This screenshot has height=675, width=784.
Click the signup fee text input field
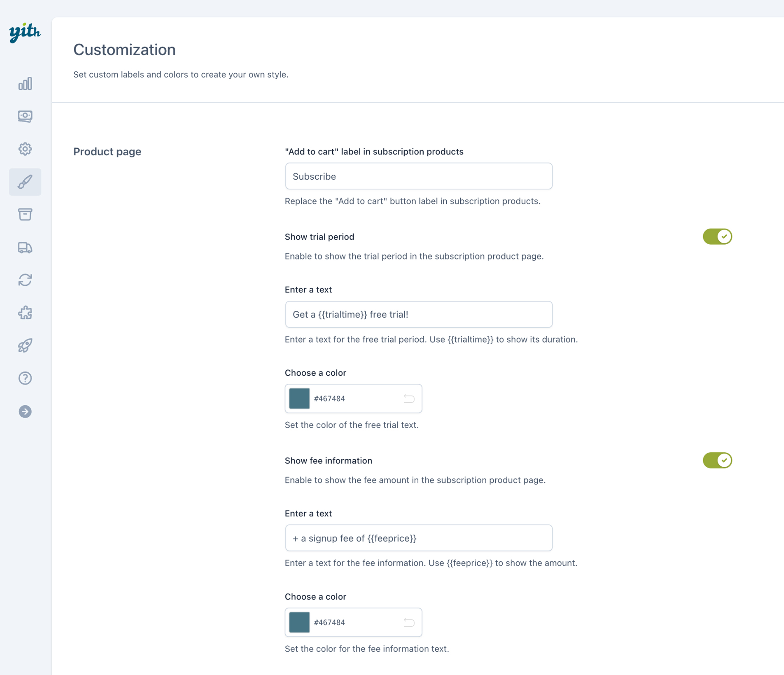pos(418,538)
